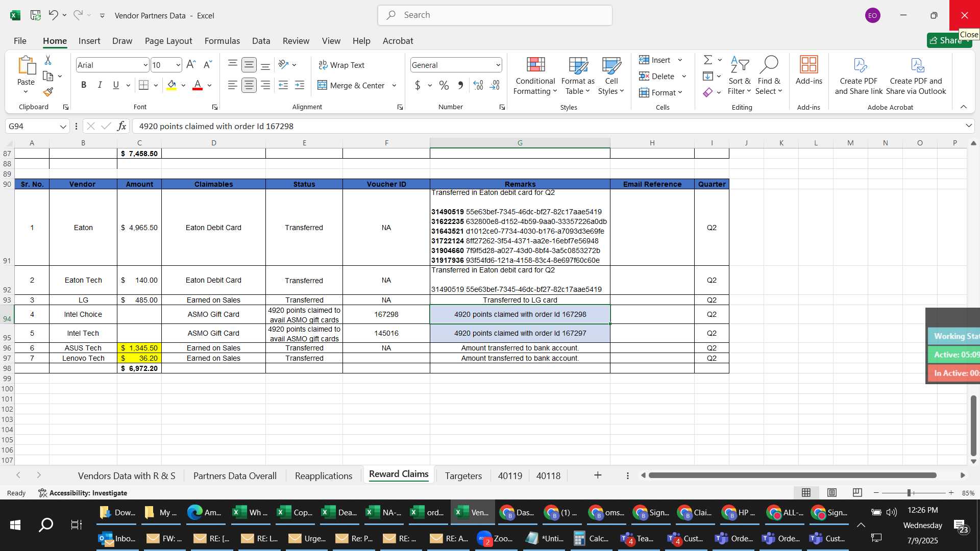Switch to Page Layout view in status bar
This screenshot has height=551, width=980.
832,493
